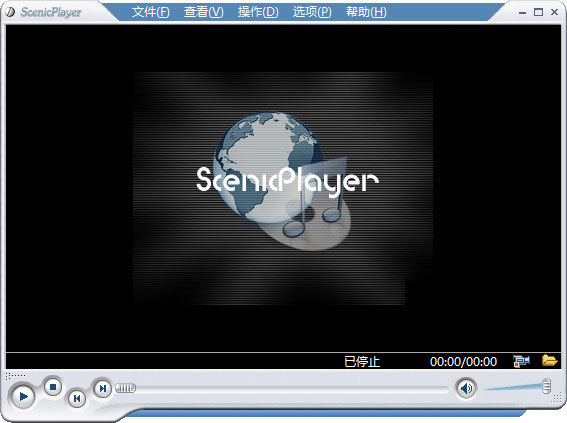Click the Stop button
567x423 pixels.
point(53,387)
